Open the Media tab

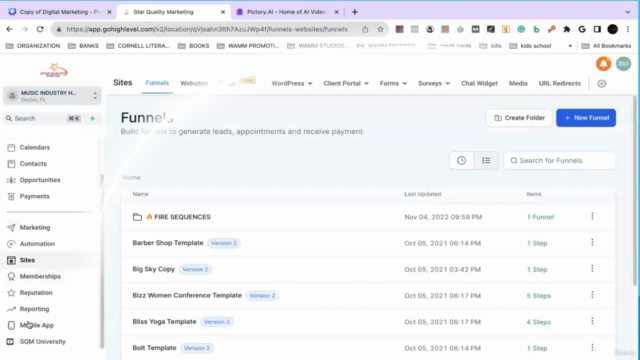518,83
